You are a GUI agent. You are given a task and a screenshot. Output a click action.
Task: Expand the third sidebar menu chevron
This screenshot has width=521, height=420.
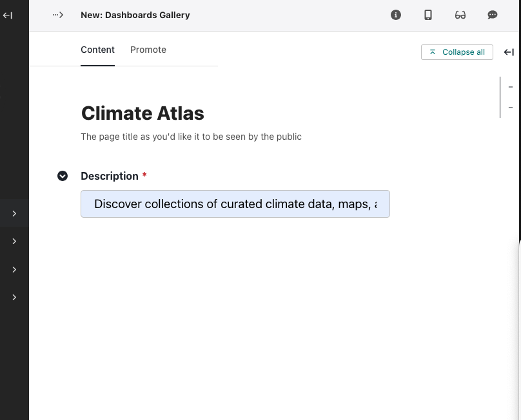tap(14, 270)
